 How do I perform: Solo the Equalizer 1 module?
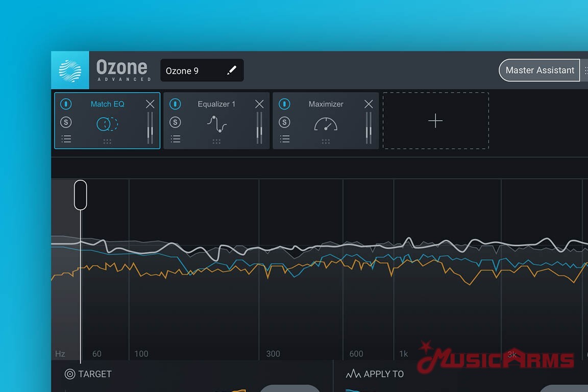coord(175,122)
